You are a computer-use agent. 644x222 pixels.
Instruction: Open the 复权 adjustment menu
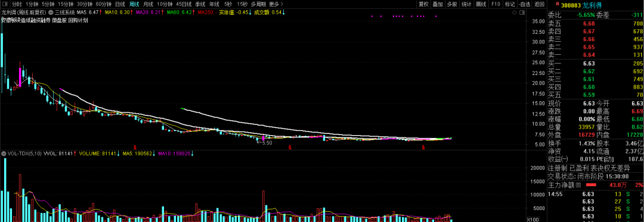click(x=423, y=4)
